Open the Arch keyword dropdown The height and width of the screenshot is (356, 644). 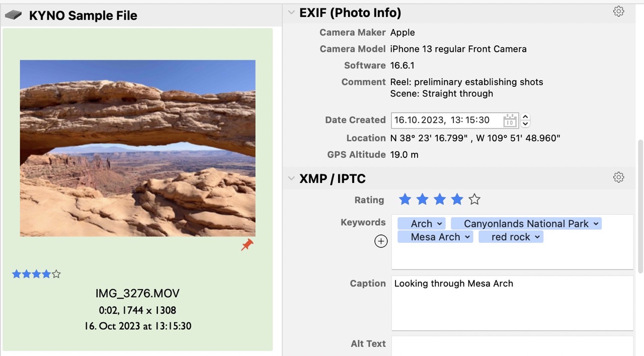[x=440, y=224]
